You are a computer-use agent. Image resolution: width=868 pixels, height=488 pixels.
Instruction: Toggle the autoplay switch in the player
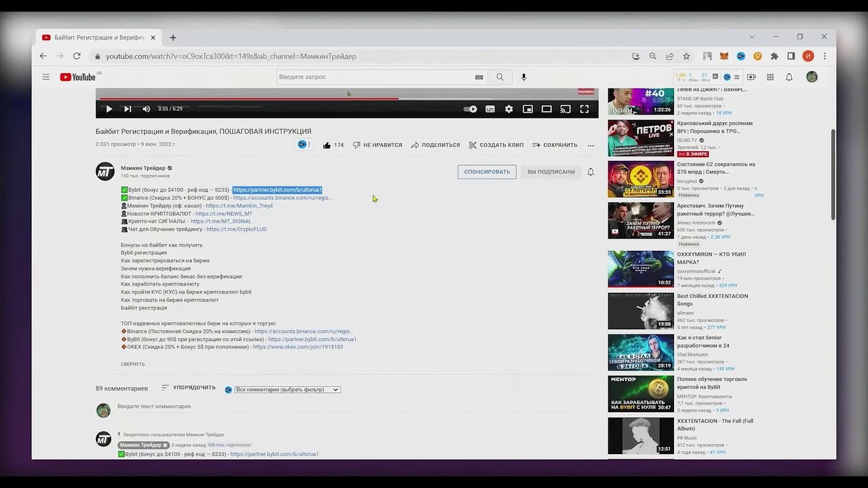470,109
